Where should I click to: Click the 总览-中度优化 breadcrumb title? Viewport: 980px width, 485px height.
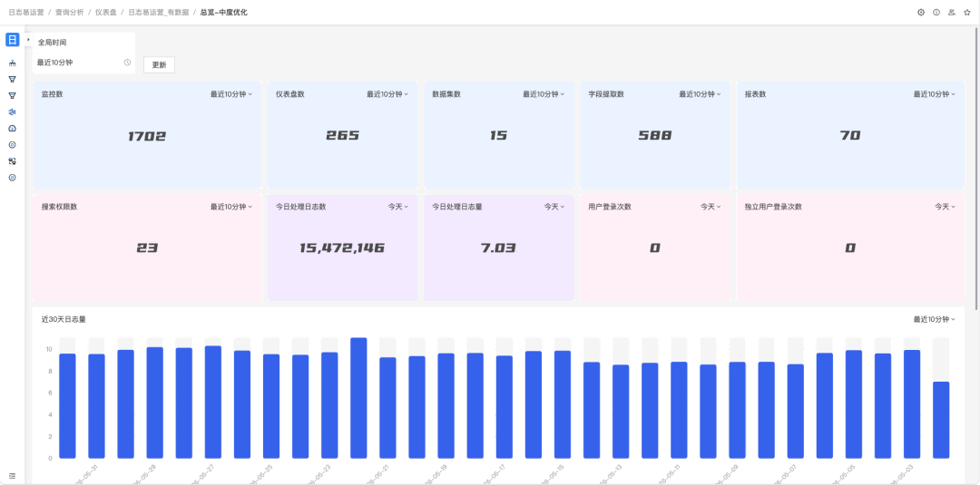click(x=224, y=13)
